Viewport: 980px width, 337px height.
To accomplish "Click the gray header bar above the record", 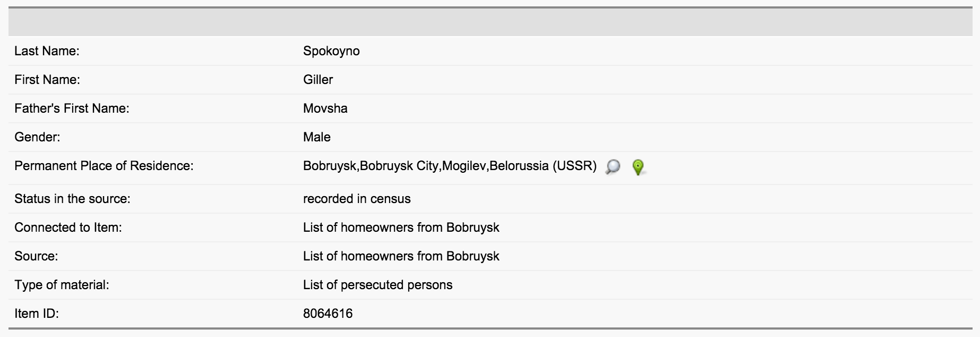I will tap(489, 22).
